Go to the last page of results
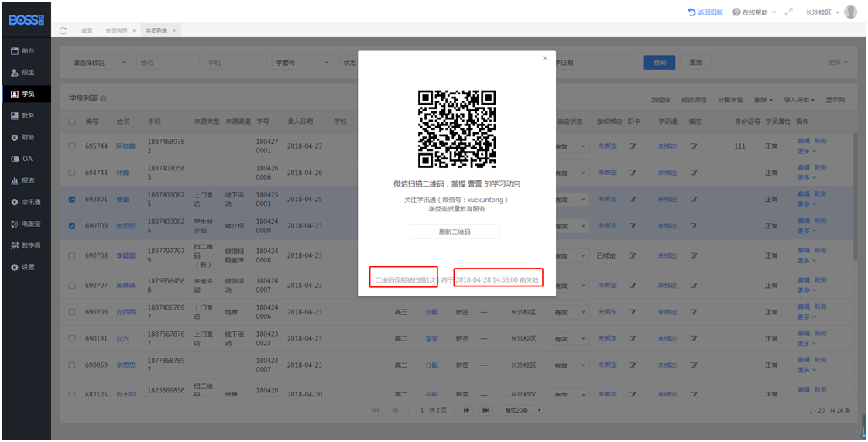The width and height of the screenshot is (868, 442). [485, 410]
